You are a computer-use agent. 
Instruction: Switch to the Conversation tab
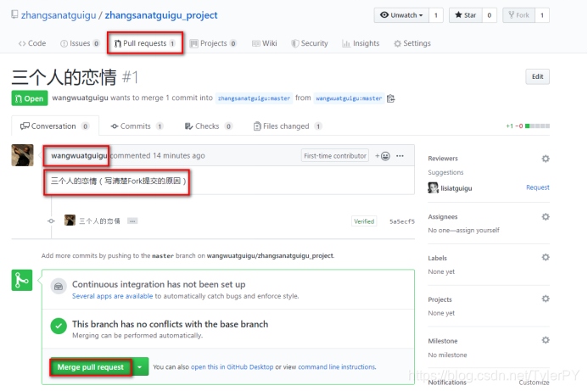click(55, 126)
